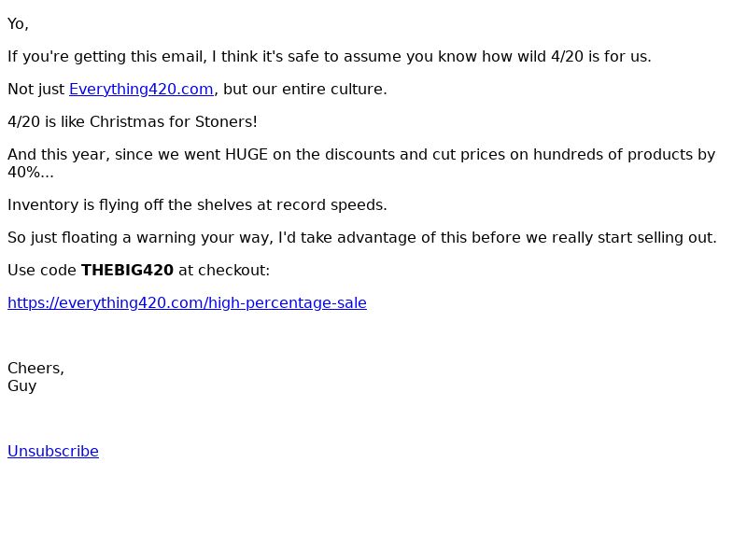The width and height of the screenshot is (747, 560).
Task: Click the 'at checkout:' text
Action: click(x=224, y=270)
